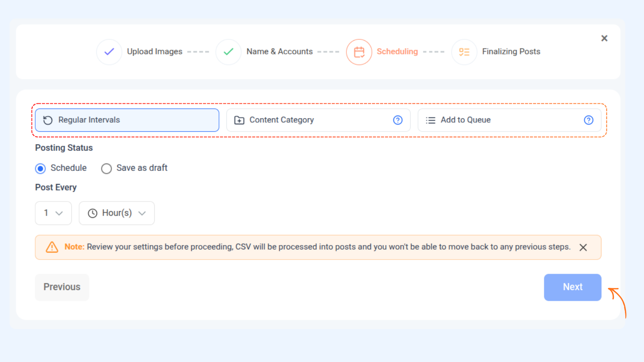
Task: Choose the Regular Intervals scheduling tab
Action: pos(127,120)
